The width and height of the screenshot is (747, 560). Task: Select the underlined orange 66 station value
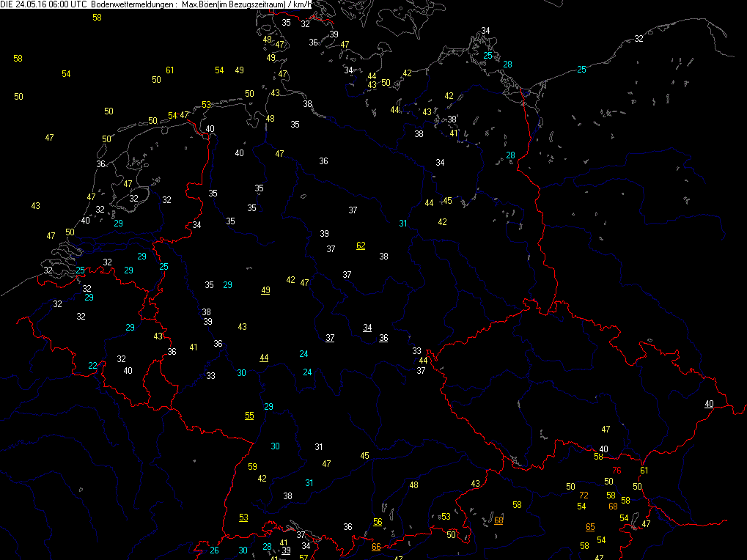(x=376, y=547)
